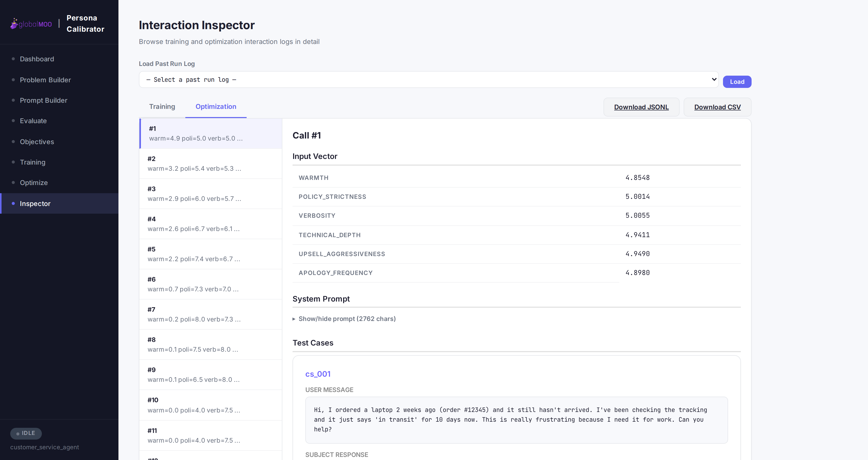
Task: Click the Interaction Inspector heading
Action: [x=197, y=25]
